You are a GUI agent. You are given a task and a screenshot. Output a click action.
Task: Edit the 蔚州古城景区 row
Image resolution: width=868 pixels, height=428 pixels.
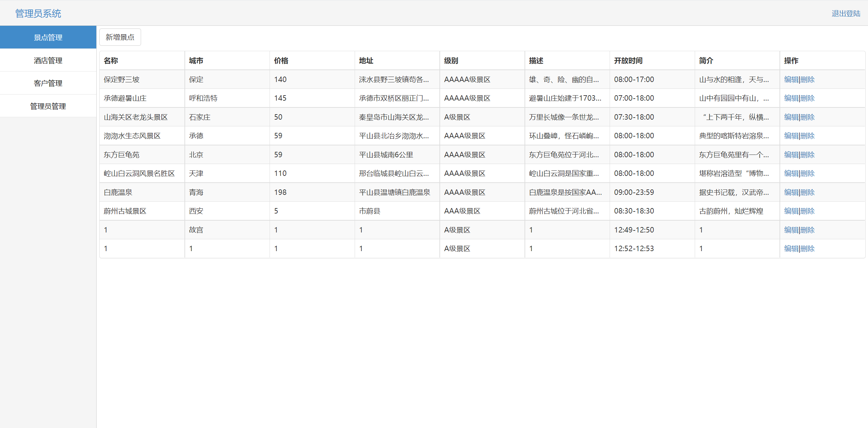(791, 211)
